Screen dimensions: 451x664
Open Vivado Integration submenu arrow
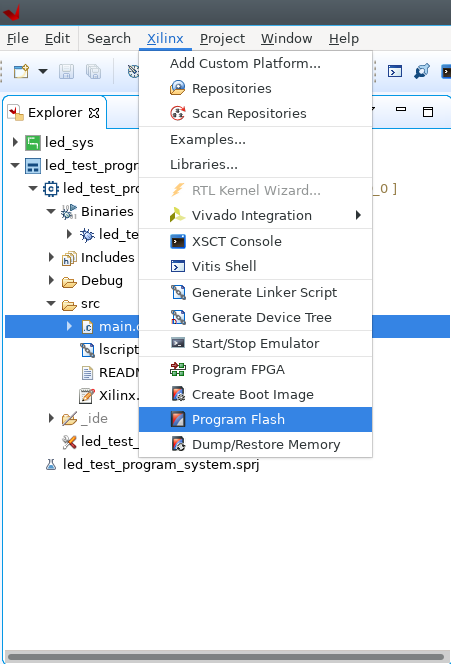(x=358, y=215)
